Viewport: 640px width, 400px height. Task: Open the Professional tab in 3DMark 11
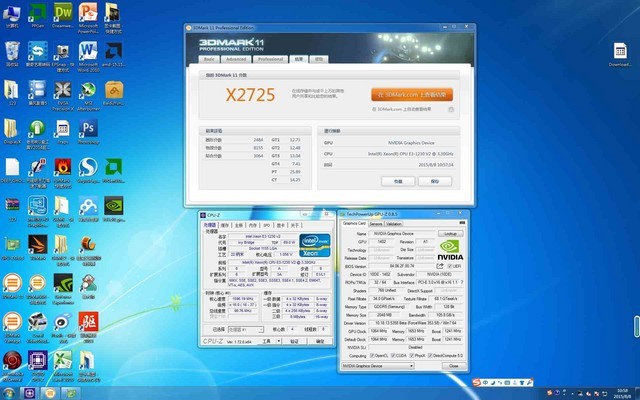point(270,59)
